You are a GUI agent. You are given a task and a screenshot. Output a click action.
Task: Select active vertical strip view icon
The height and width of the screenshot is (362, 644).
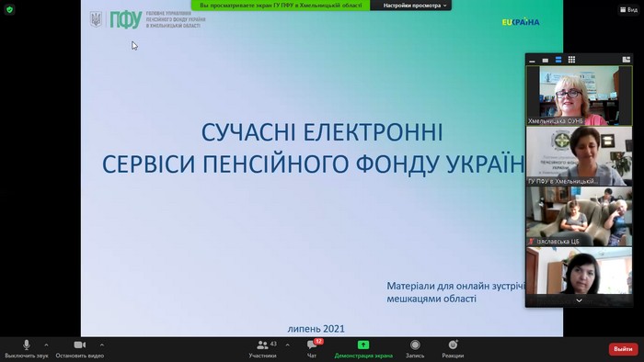(x=558, y=60)
